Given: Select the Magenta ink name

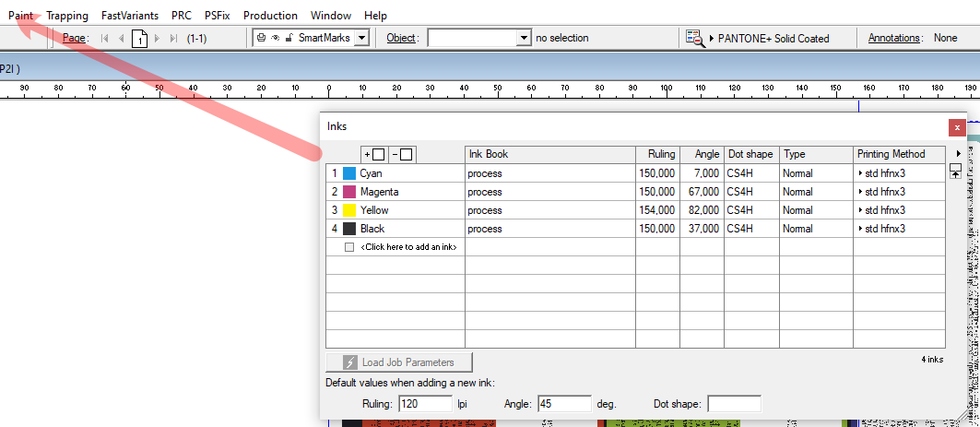Looking at the screenshot, I should pyautogui.click(x=380, y=192).
